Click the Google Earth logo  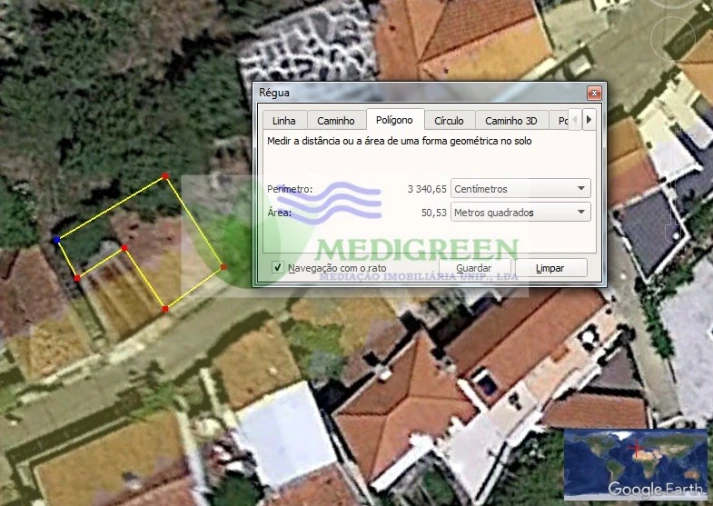coord(643,489)
